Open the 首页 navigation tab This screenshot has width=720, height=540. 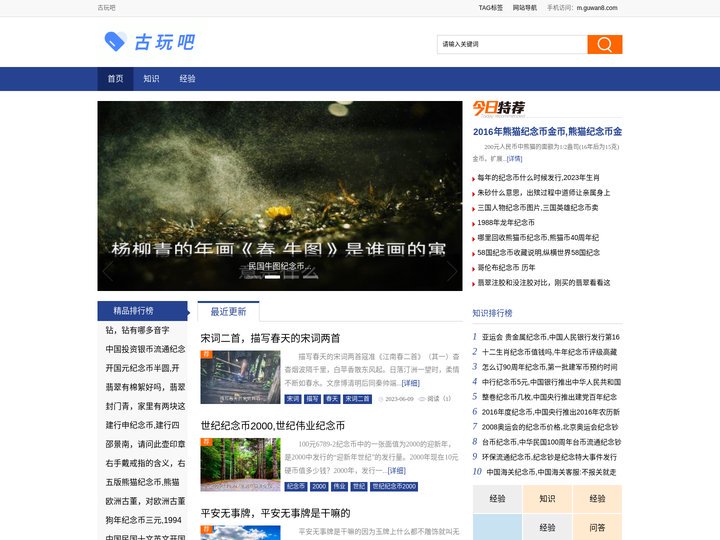[x=115, y=79]
